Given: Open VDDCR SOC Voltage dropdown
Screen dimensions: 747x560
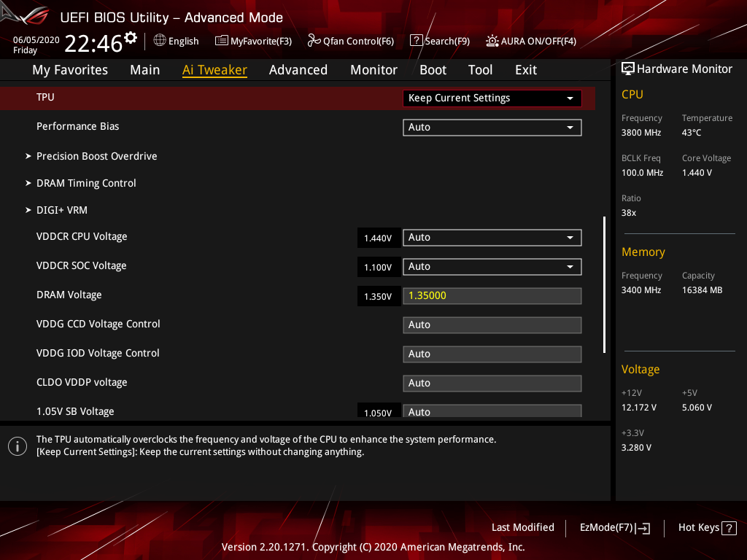Looking at the screenshot, I should coord(492,267).
